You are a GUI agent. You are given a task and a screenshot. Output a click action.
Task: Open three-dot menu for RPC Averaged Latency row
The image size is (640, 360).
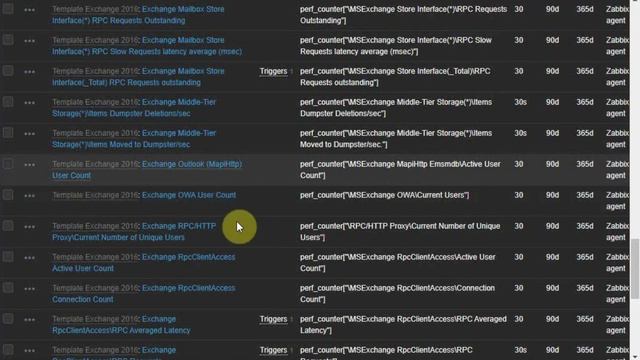[x=29, y=320]
